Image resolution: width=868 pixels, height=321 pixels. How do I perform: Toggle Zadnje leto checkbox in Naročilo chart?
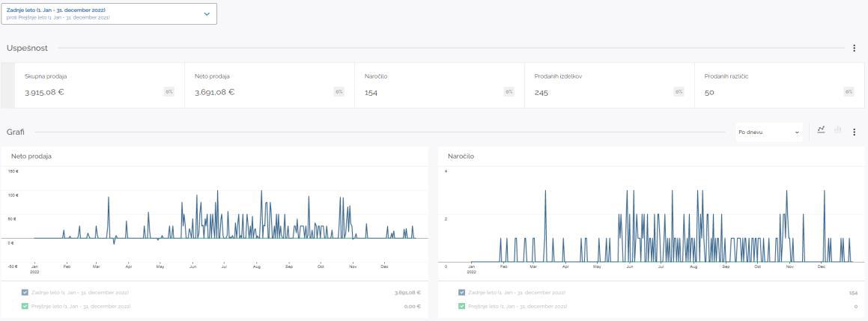pos(461,293)
